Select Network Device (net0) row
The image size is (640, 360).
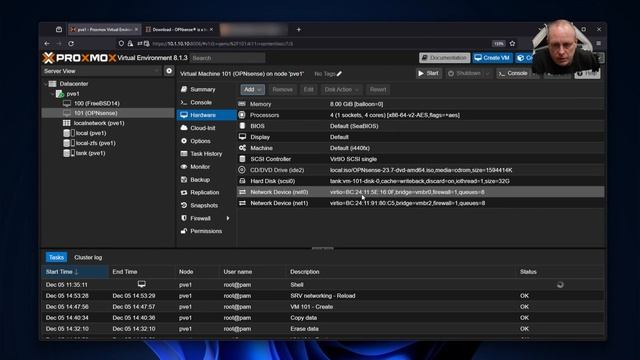coord(420,192)
